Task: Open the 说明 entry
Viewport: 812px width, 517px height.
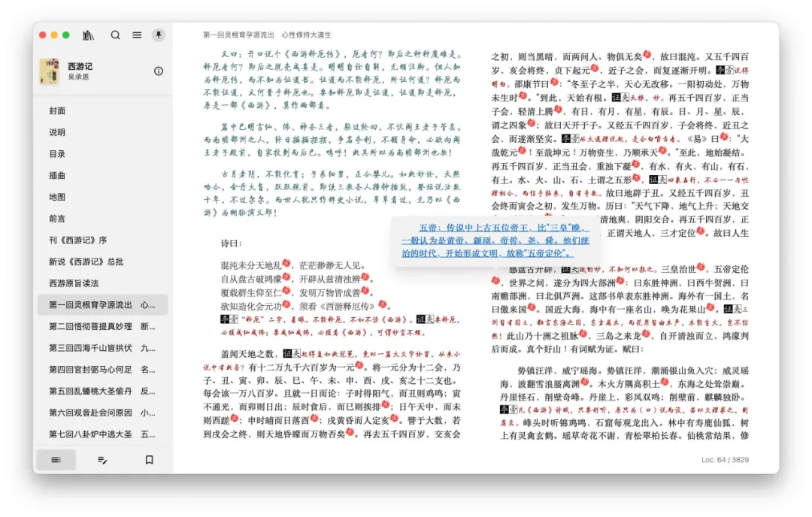Action: (x=102, y=132)
